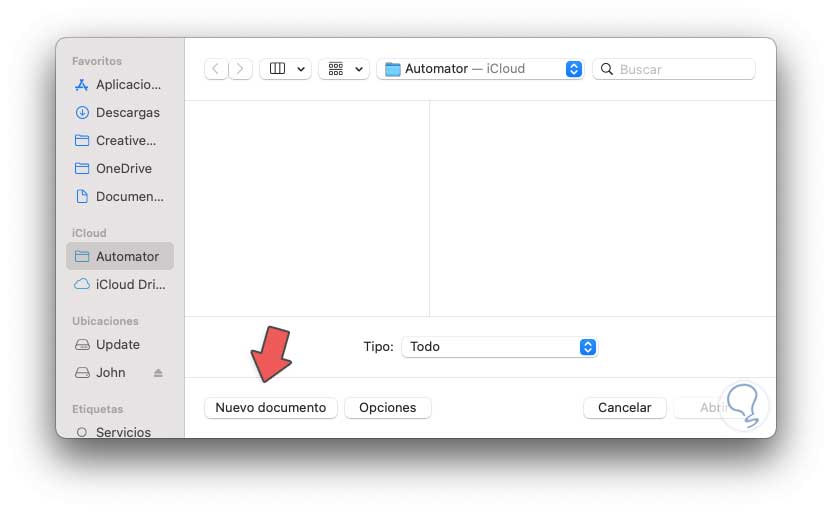The image size is (832, 512).
Task: Click the OneDrive folder icon
Action: (x=82, y=168)
